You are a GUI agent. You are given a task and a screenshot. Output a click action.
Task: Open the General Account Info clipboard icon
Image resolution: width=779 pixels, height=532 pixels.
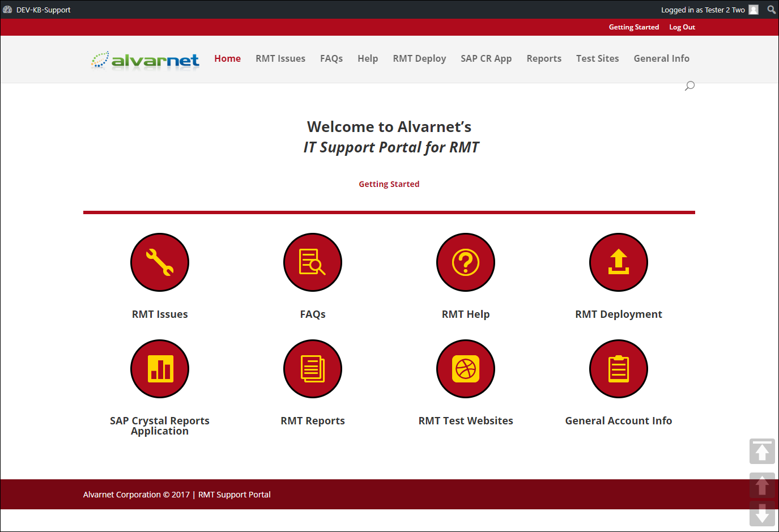(619, 369)
